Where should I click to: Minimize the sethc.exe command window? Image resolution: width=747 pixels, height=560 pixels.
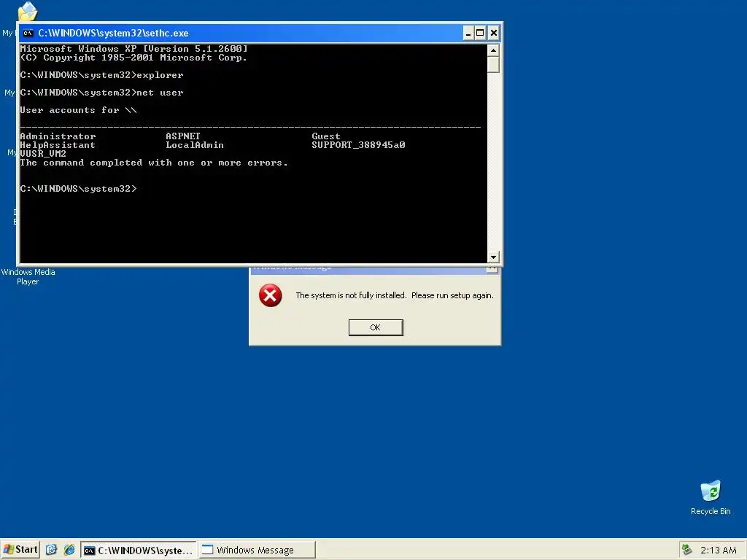(x=468, y=33)
